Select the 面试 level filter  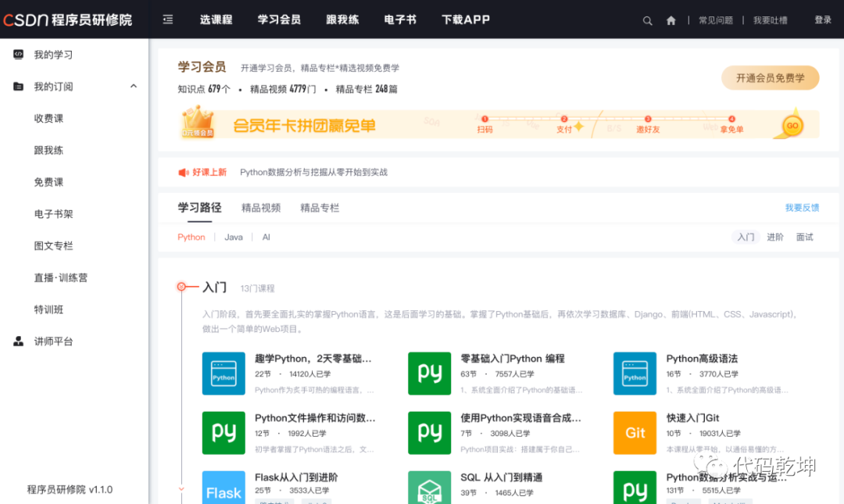click(805, 238)
